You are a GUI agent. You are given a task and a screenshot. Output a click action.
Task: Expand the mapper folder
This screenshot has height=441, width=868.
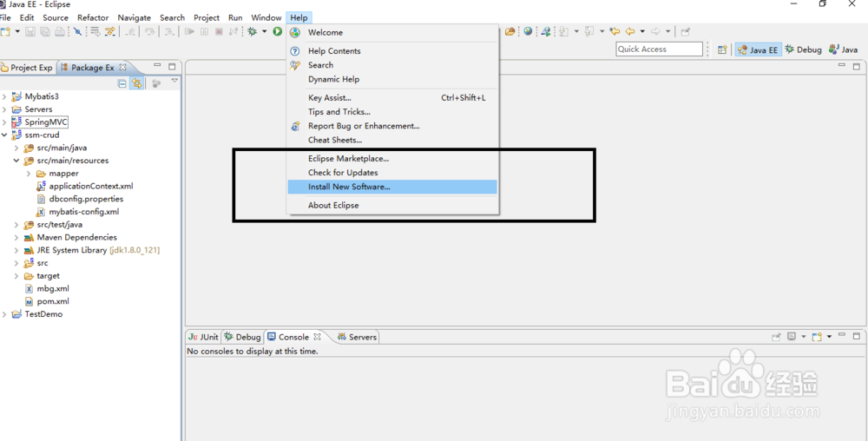[x=29, y=174]
